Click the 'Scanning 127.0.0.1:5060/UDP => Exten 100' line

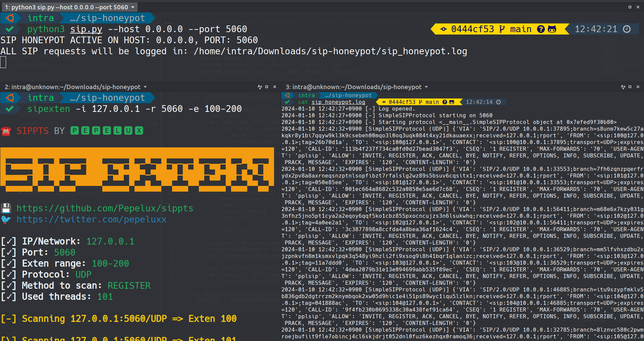[x=119, y=319]
